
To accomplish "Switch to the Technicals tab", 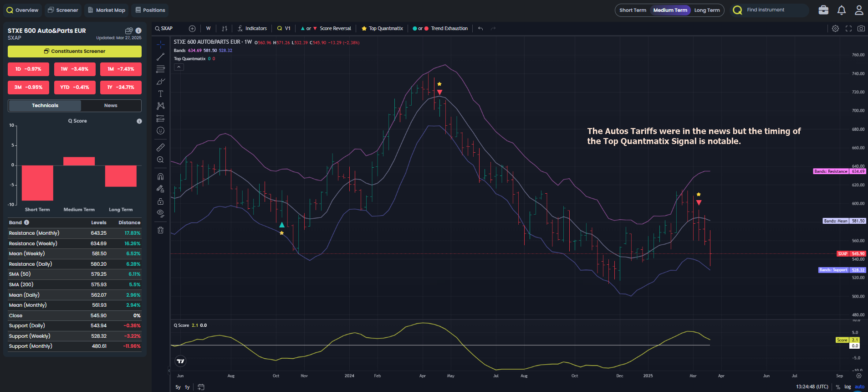I will click(45, 105).
